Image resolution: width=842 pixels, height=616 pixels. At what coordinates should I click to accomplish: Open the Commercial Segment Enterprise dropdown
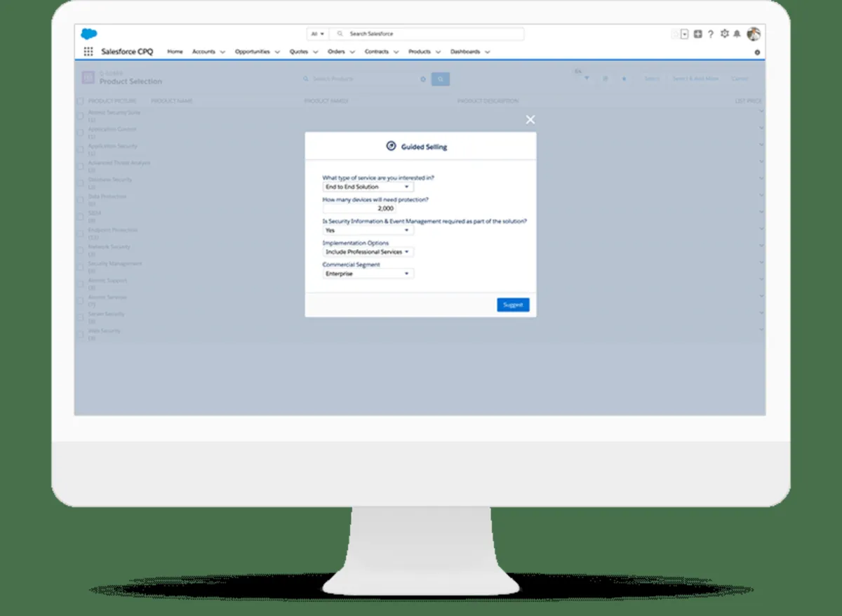pos(368,274)
